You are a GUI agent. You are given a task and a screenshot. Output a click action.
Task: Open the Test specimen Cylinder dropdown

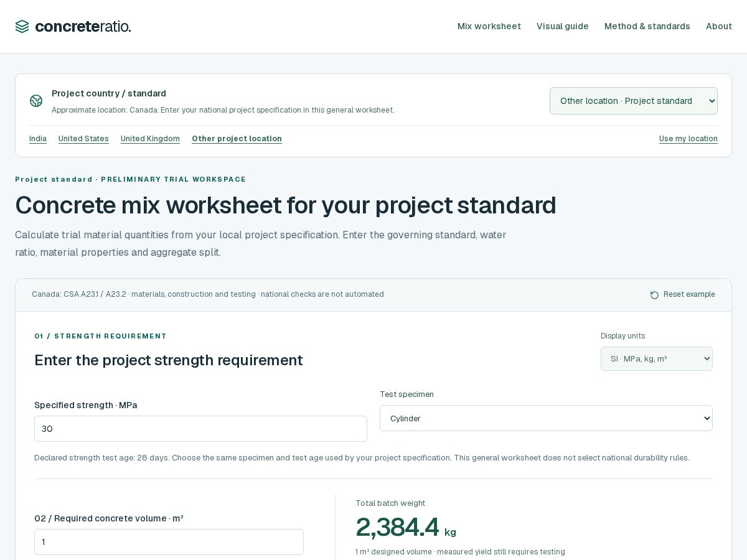(546, 418)
